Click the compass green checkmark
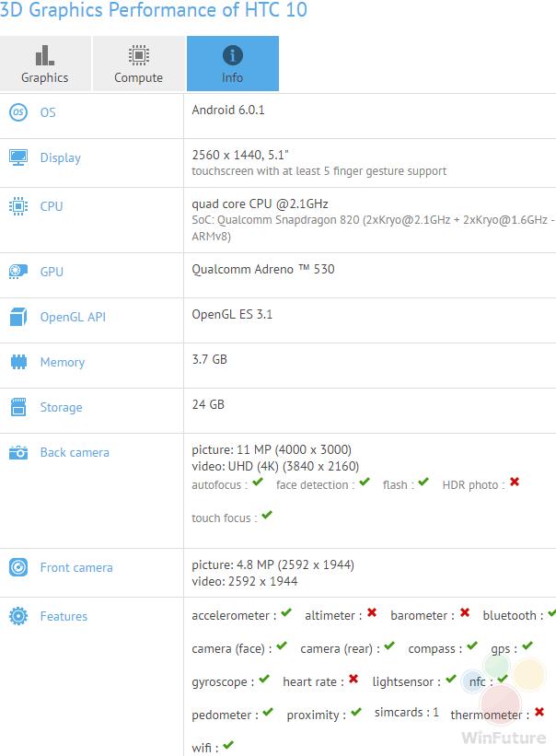556x756 pixels. (472, 646)
